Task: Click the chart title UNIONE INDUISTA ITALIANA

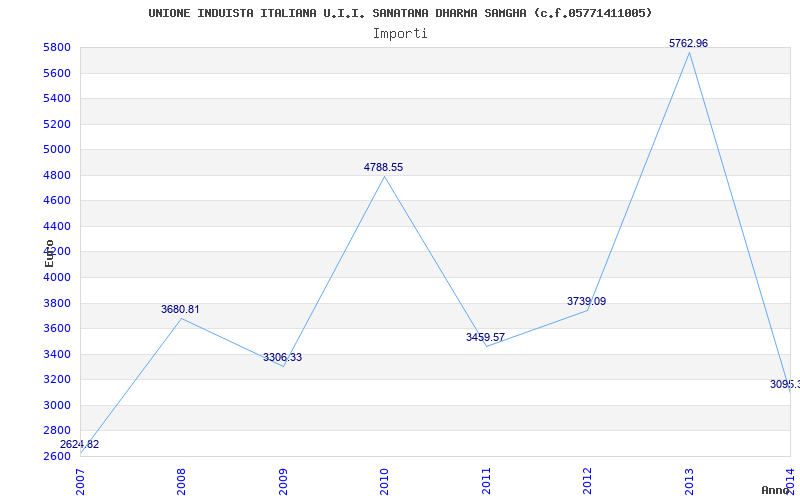Action: [x=400, y=13]
